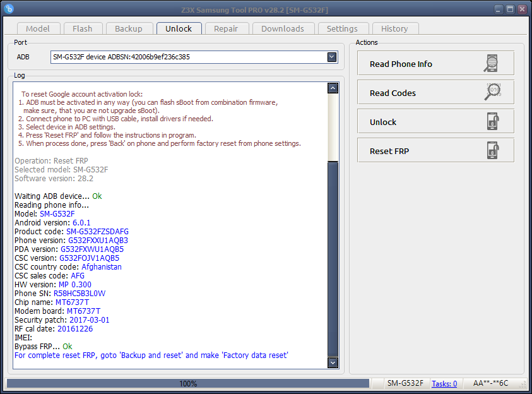
Task: Click the Chip name: MT6737T log line
Action: pyautogui.click(x=52, y=302)
